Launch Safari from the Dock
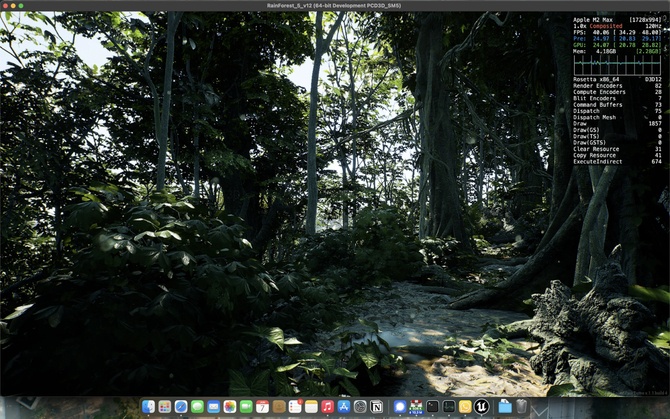The image size is (670, 419). (181, 407)
